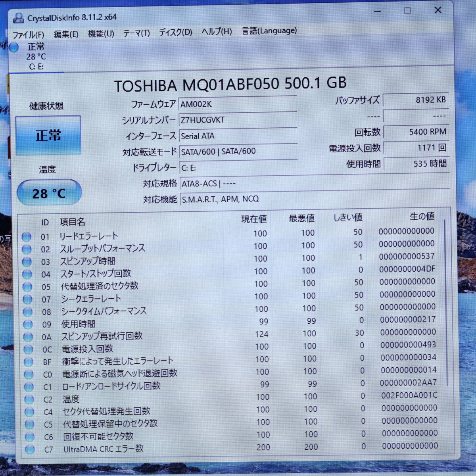Click raw value 002F000A001C

[x=409, y=395]
